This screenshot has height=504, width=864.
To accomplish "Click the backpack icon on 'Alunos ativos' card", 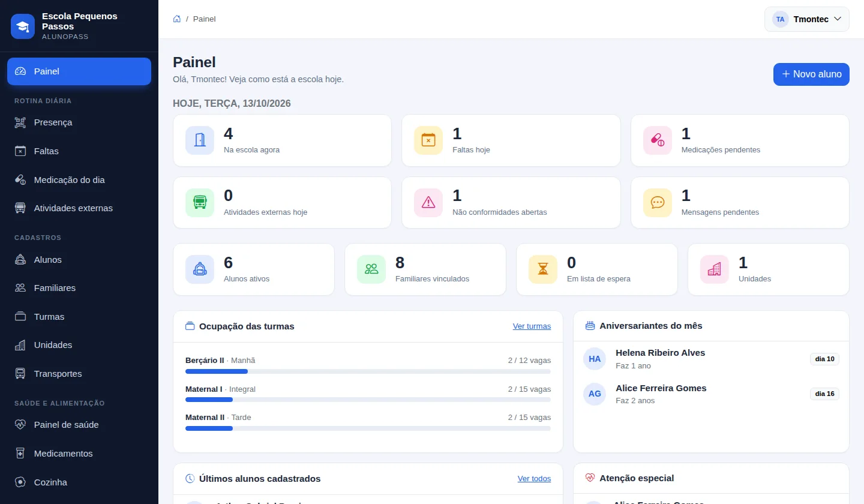I will point(200,269).
